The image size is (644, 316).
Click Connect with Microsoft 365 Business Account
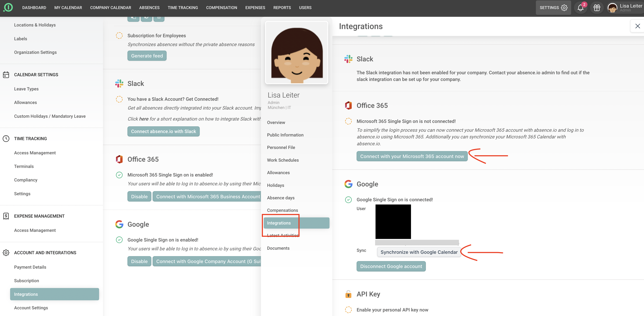(207, 196)
